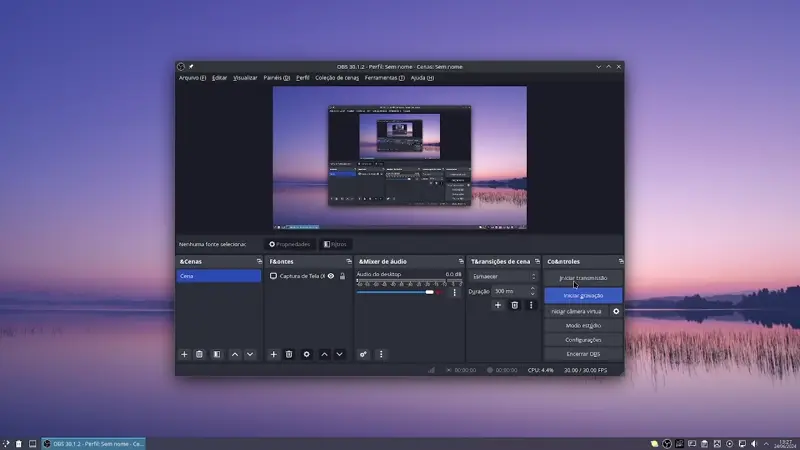Open the clock in system tray
The width and height of the screenshot is (800, 450).
(786, 444)
